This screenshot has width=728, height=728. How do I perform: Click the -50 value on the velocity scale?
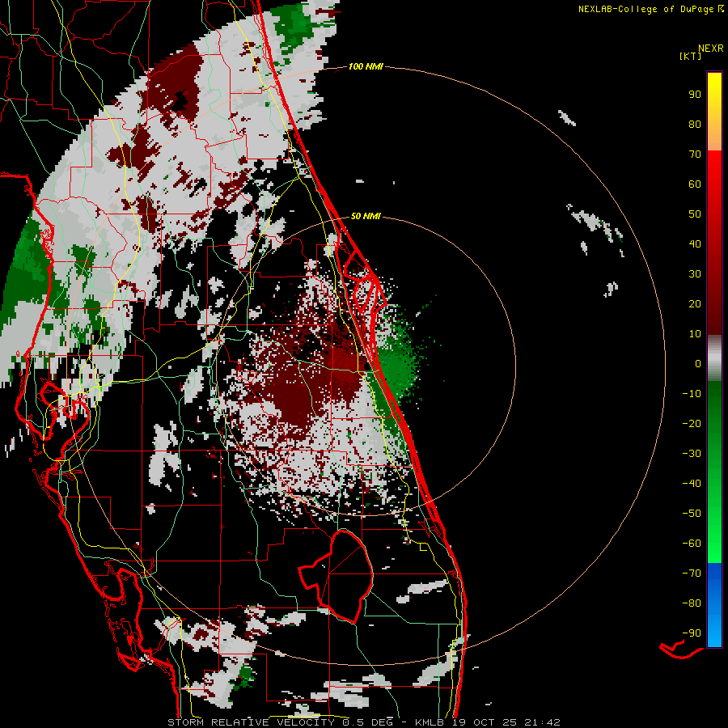(x=692, y=514)
